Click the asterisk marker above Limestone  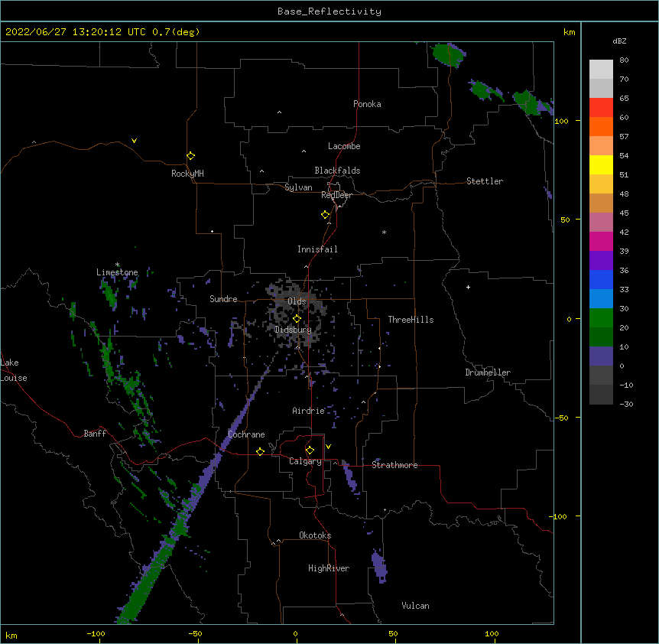[x=117, y=265]
